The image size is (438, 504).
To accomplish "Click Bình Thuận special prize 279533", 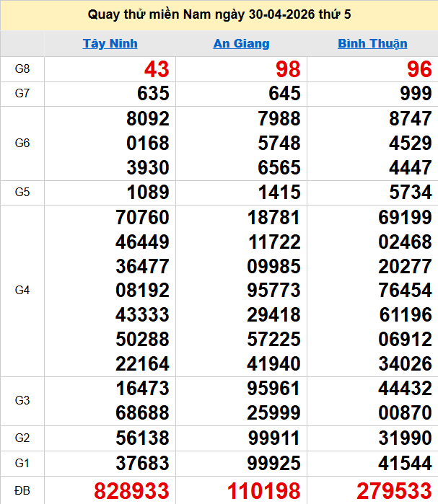I will tap(394, 491).
